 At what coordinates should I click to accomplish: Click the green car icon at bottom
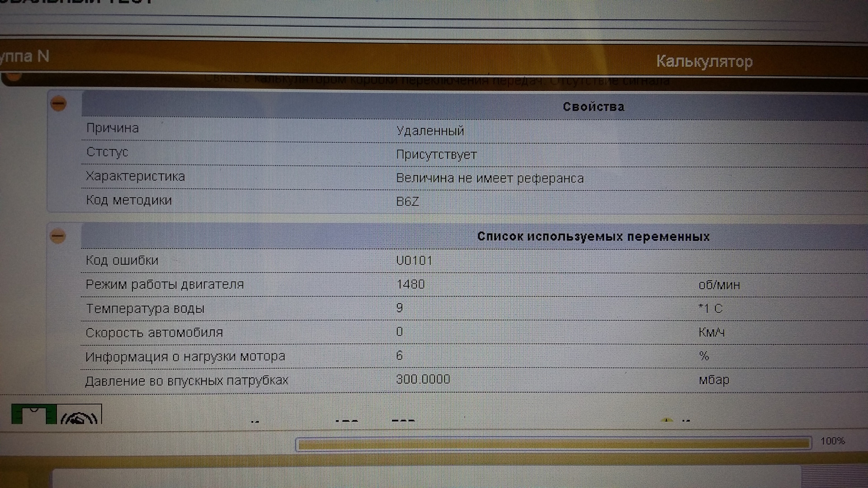coord(34,414)
